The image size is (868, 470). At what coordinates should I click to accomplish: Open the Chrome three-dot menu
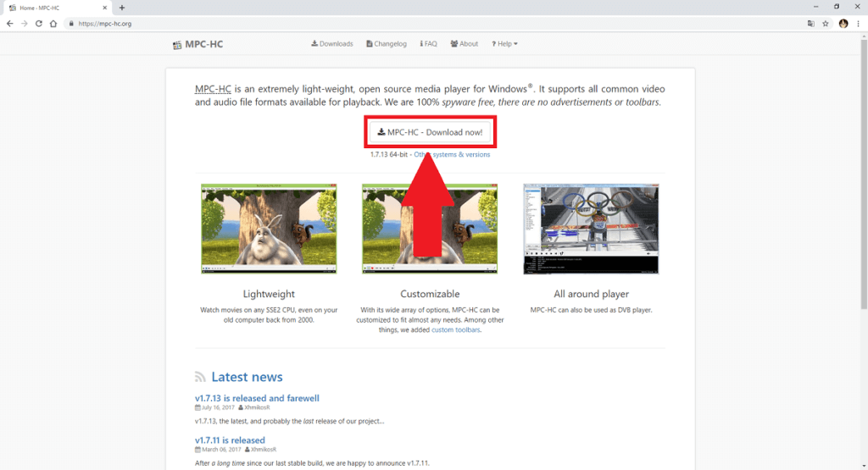point(858,24)
